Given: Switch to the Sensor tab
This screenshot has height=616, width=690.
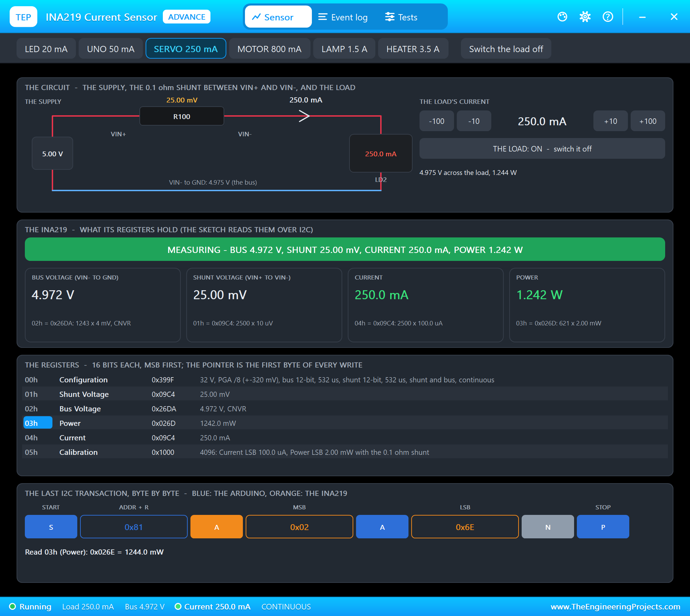Looking at the screenshot, I should coord(278,17).
